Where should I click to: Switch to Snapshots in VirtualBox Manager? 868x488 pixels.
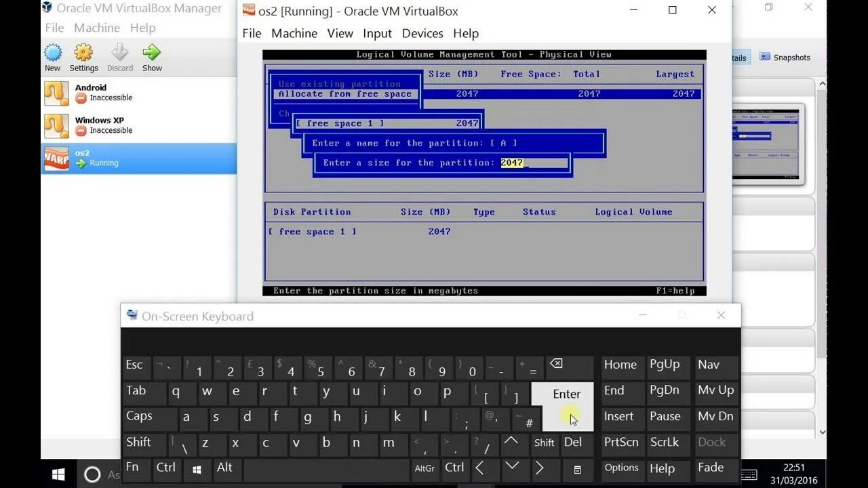pyautogui.click(x=785, y=58)
